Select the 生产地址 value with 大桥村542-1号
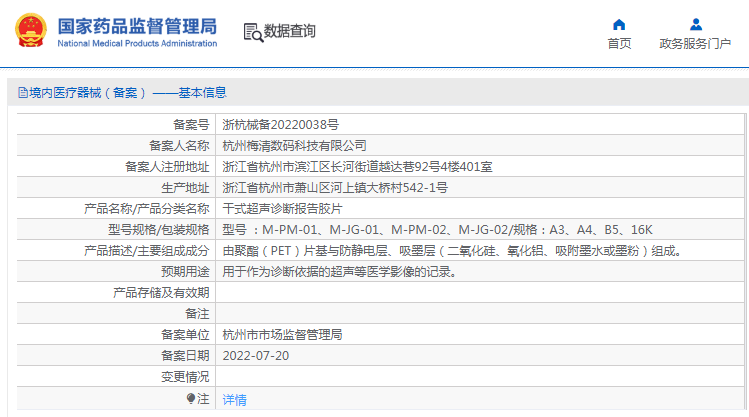The height and width of the screenshot is (417, 749). 335,188
